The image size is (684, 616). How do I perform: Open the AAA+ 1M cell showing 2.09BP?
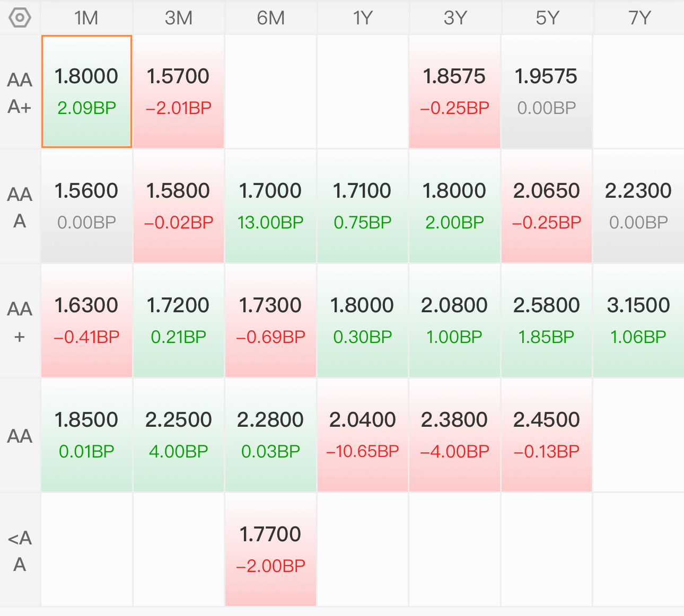click(x=86, y=91)
